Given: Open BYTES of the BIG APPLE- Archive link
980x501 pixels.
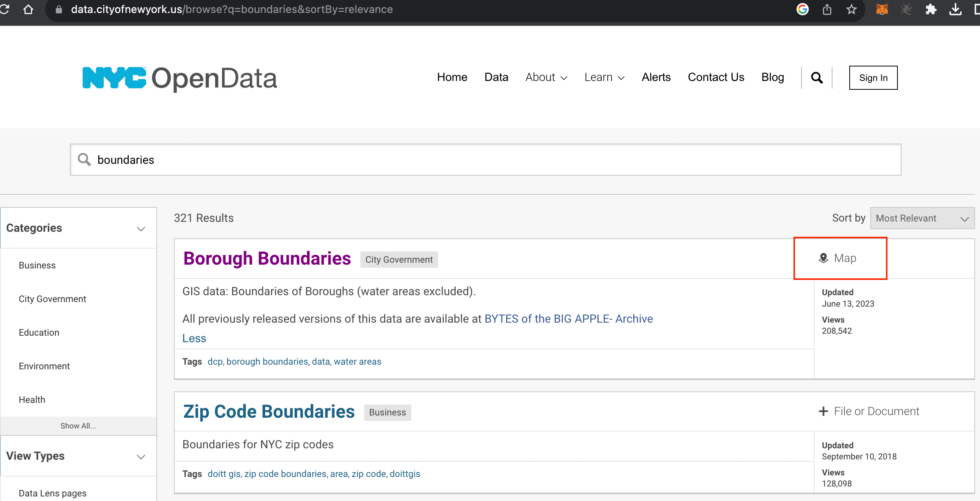Looking at the screenshot, I should (569, 319).
